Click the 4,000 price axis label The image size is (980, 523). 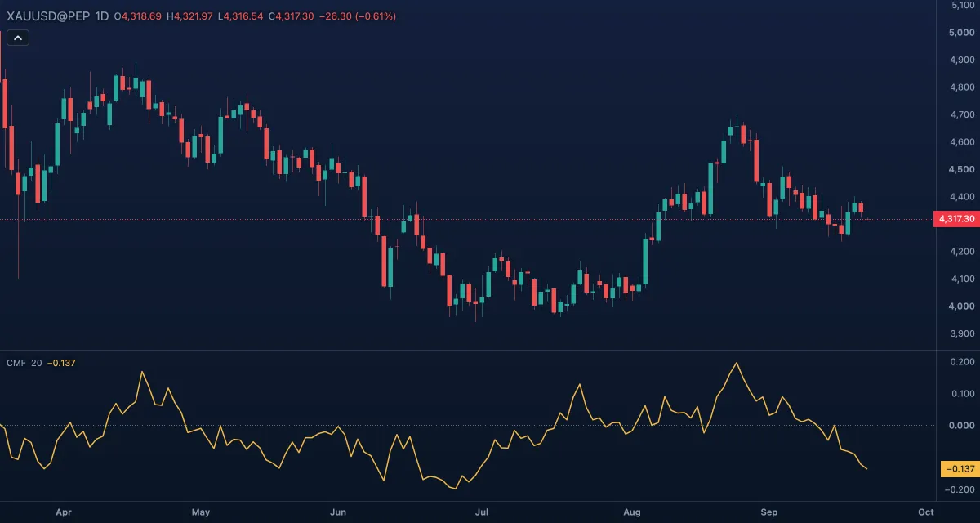click(963, 306)
